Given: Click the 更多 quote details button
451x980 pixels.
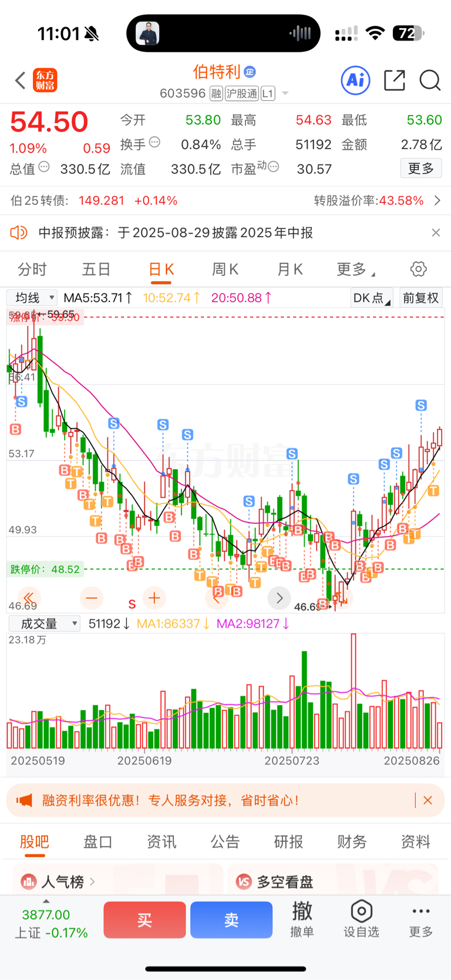Looking at the screenshot, I should click(x=421, y=169).
